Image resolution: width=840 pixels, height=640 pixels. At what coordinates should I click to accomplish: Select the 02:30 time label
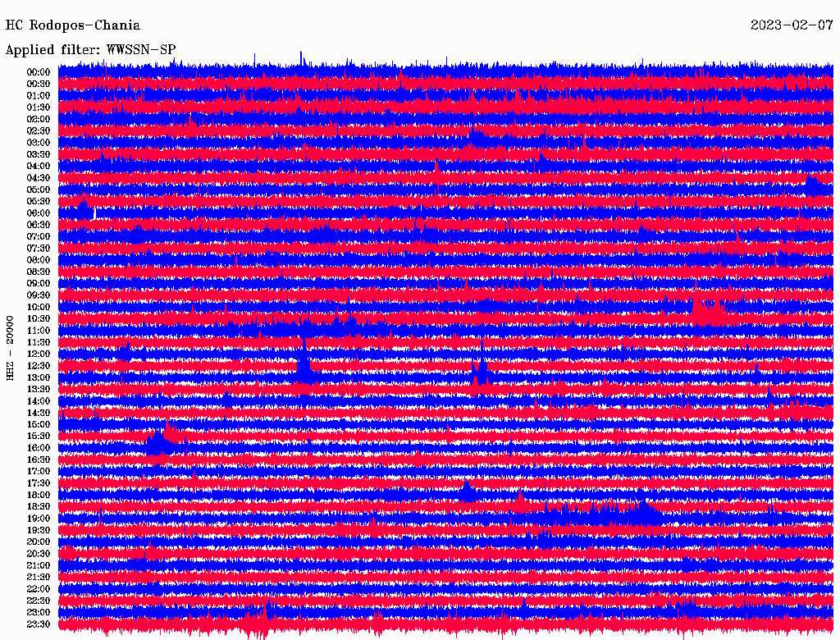pyautogui.click(x=39, y=131)
